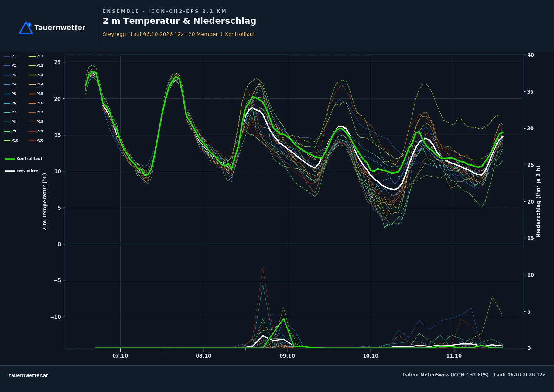
Task: Select the P13 legend entry
Action: coord(36,75)
